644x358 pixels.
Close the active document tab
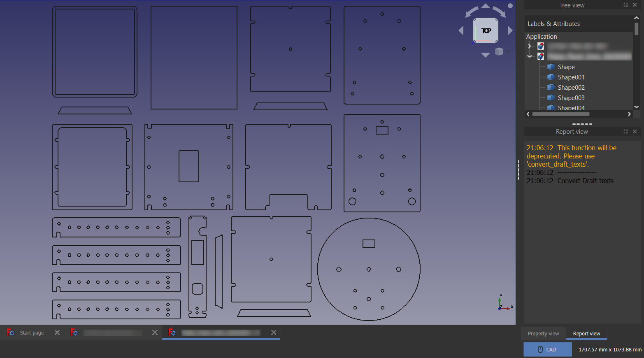click(x=274, y=332)
